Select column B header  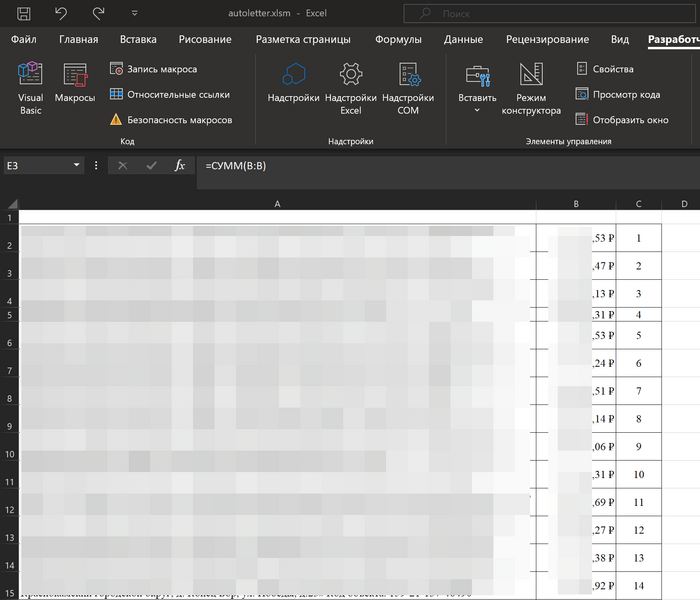click(x=576, y=204)
